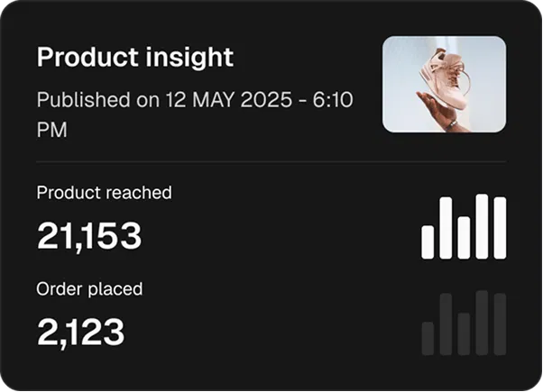This screenshot has height=392, width=543.
Task: Select the "Order placed" label
Action: click(89, 289)
